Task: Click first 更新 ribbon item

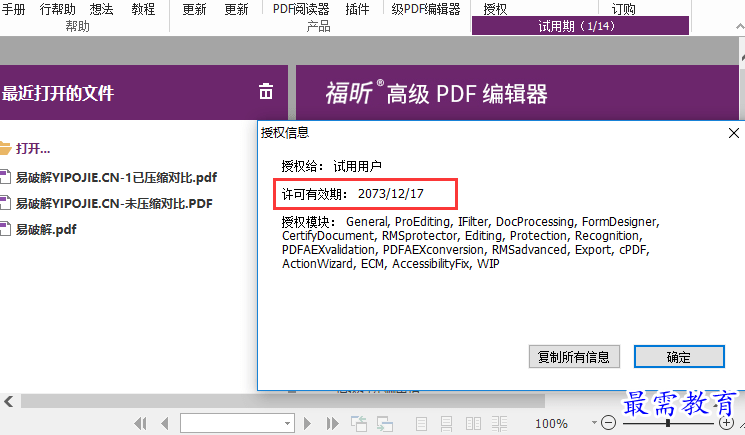Action: 194,9
